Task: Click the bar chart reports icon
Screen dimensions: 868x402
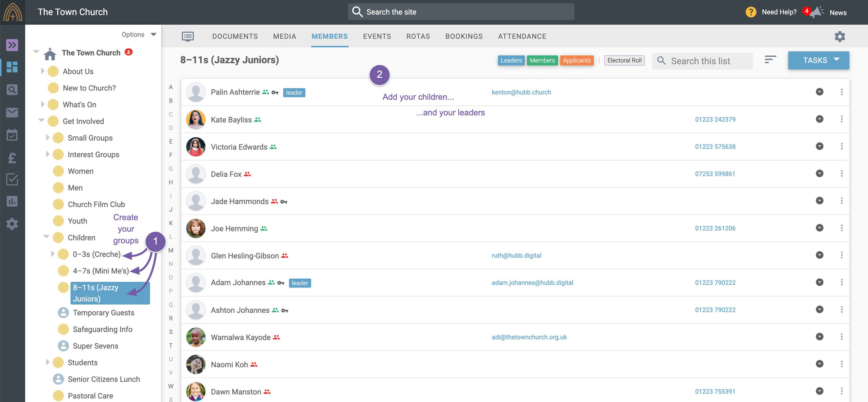Action: pos(12,201)
